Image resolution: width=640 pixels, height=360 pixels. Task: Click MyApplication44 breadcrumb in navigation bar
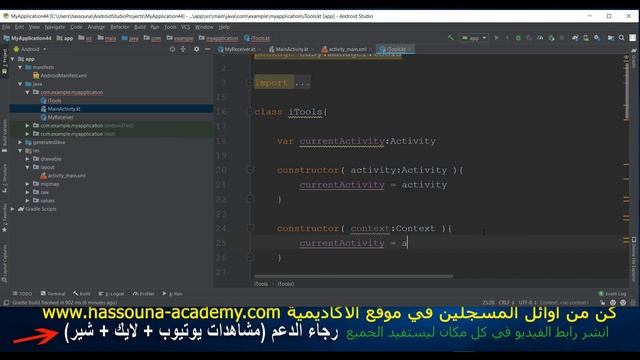(27, 38)
